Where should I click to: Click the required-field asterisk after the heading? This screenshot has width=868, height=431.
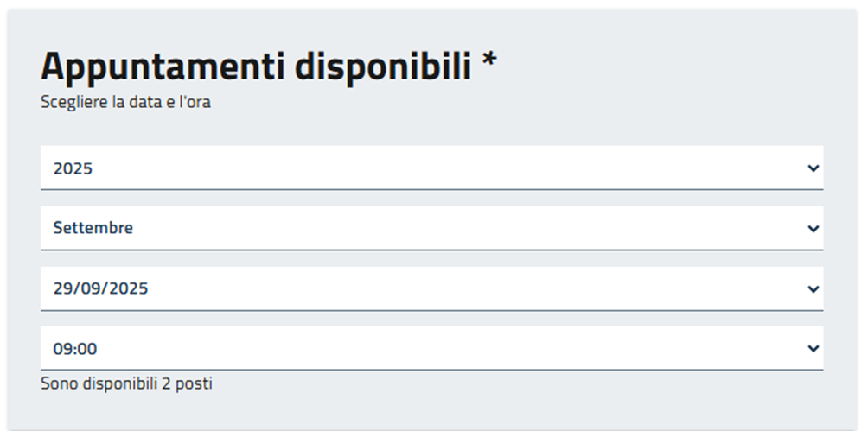point(489,62)
